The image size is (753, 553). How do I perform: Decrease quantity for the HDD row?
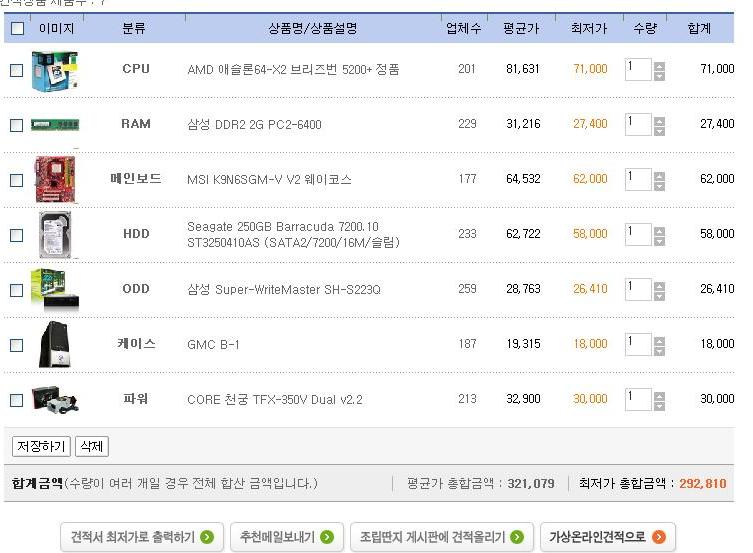click(659, 241)
